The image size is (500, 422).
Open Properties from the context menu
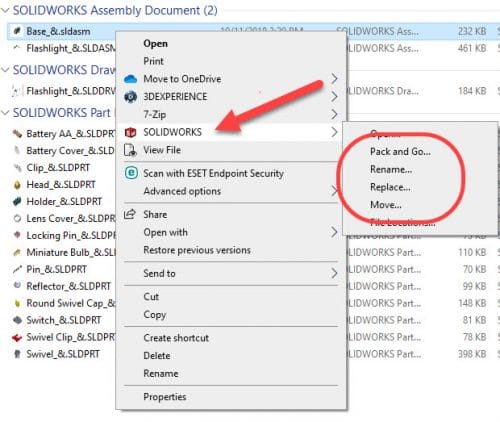[x=165, y=397]
